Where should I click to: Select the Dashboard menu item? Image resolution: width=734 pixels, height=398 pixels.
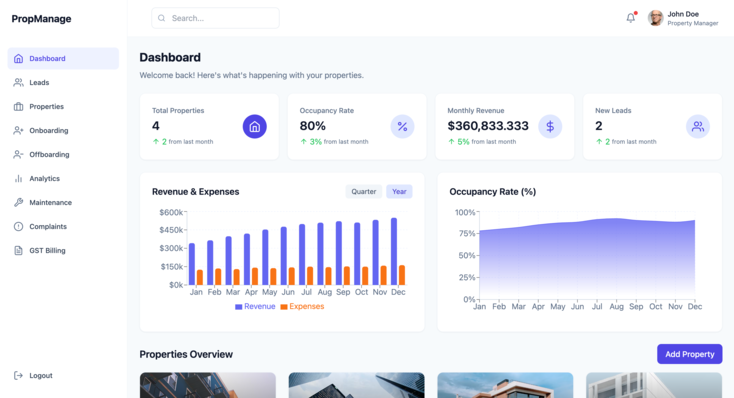point(63,59)
